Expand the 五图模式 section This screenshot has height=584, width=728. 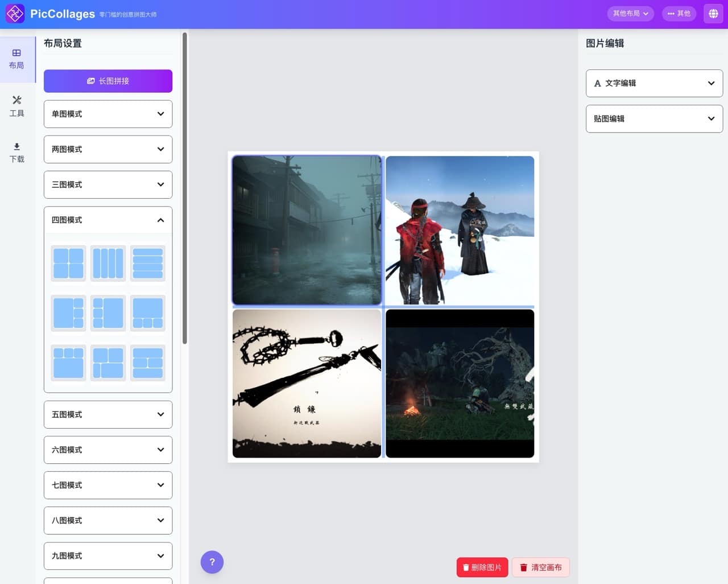tap(107, 414)
